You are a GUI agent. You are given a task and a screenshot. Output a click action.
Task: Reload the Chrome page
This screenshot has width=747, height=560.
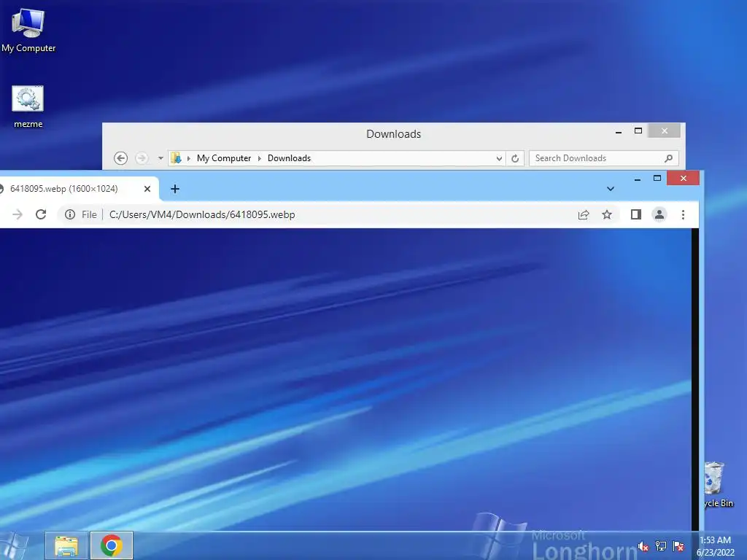point(41,215)
